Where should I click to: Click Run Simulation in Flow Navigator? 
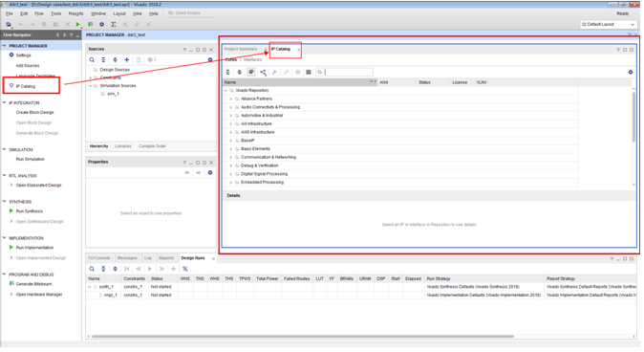(31, 159)
